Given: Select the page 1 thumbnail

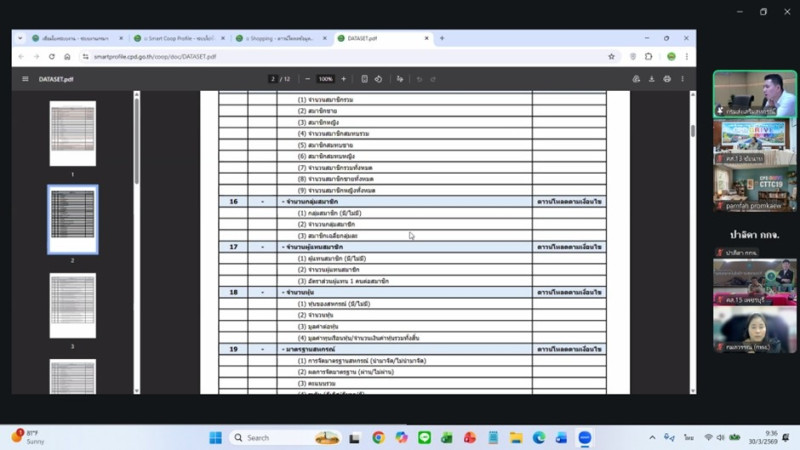Looking at the screenshot, I should pyautogui.click(x=73, y=133).
